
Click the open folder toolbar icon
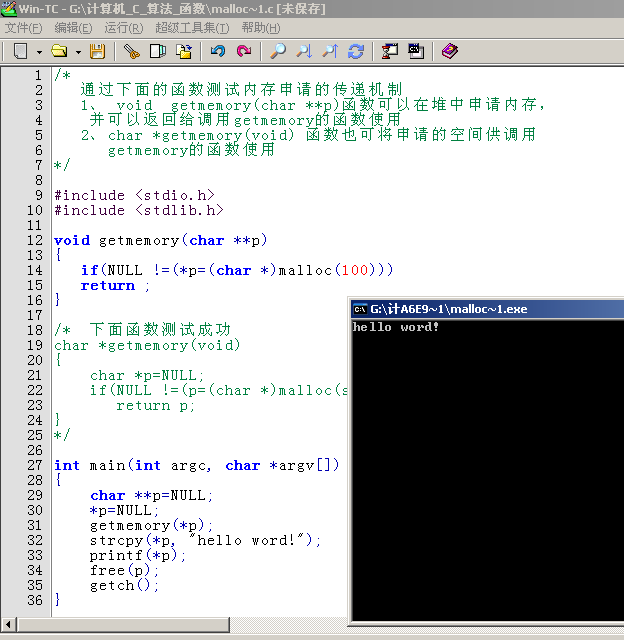point(60,51)
